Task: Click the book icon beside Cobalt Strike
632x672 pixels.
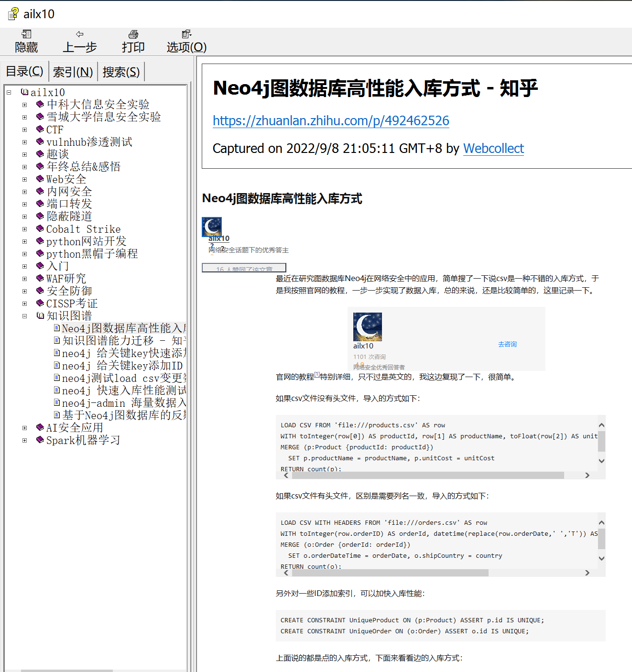Action: tap(40, 228)
